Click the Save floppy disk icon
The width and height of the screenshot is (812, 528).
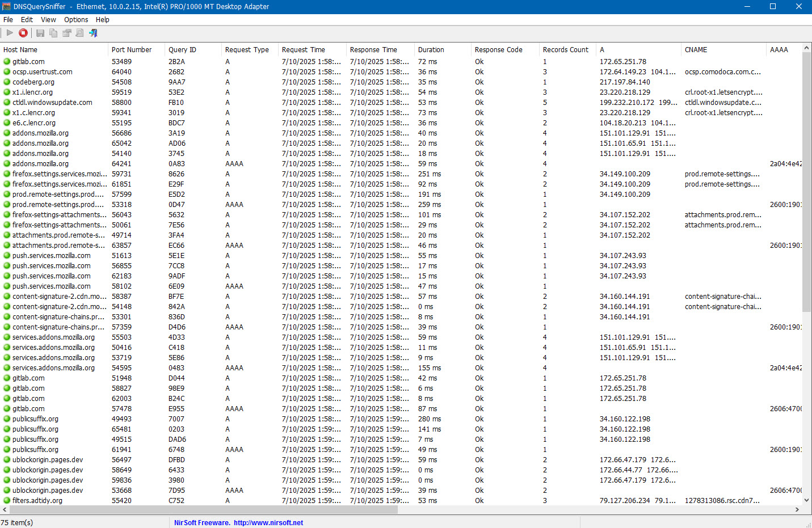40,33
